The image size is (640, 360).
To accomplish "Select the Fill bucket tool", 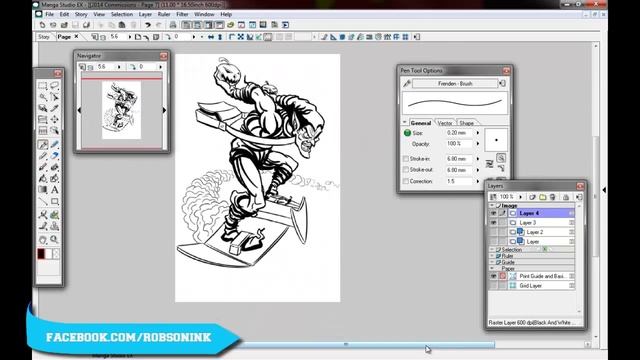I will pyautogui.click(x=42, y=178).
